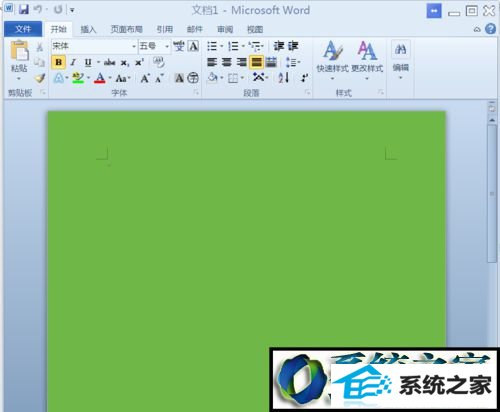Open underline style dropdown arrow
Screen dimensions: 500x412
click(98, 62)
